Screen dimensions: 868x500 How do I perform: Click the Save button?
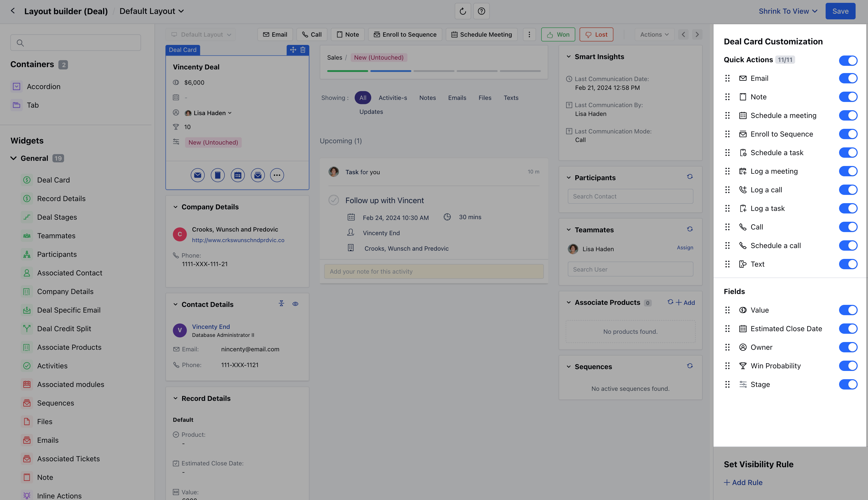[x=840, y=11]
